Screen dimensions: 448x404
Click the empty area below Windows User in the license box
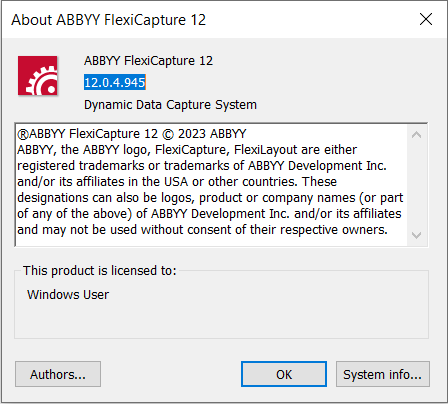coord(221,320)
